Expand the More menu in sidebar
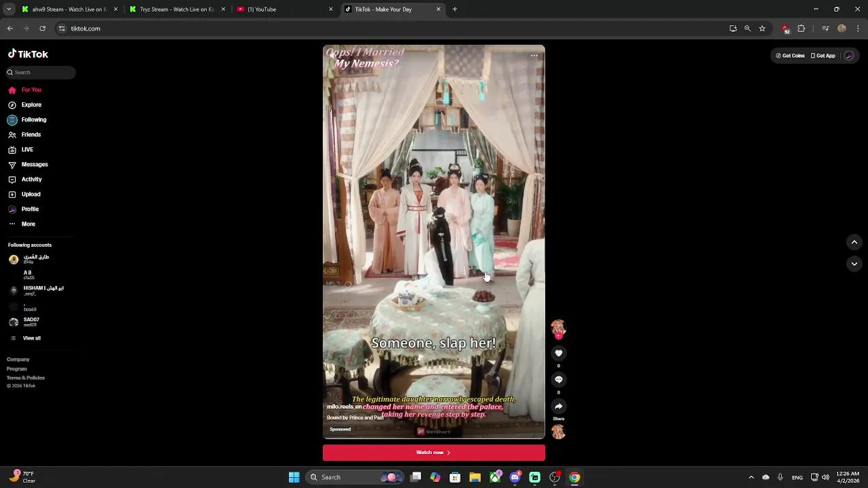This screenshot has height=488, width=868. point(22,224)
